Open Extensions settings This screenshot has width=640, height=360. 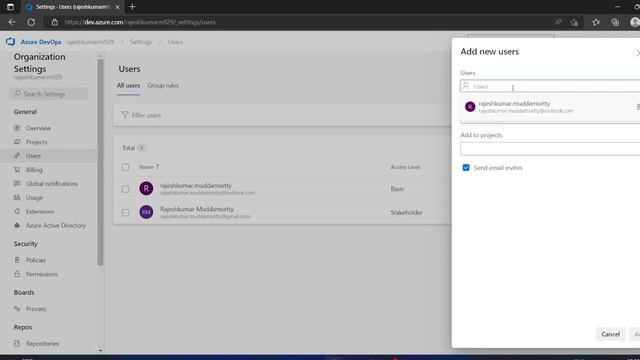coord(40,211)
